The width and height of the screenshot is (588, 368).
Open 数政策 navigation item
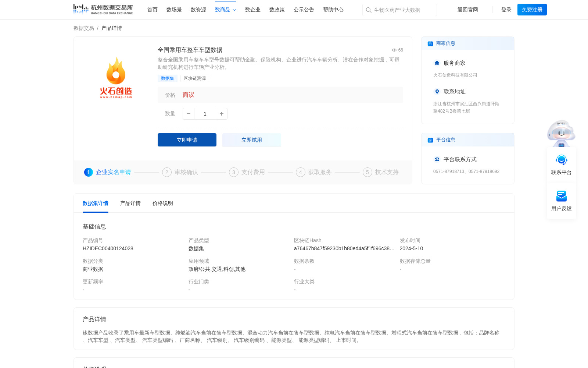click(x=277, y=10)
